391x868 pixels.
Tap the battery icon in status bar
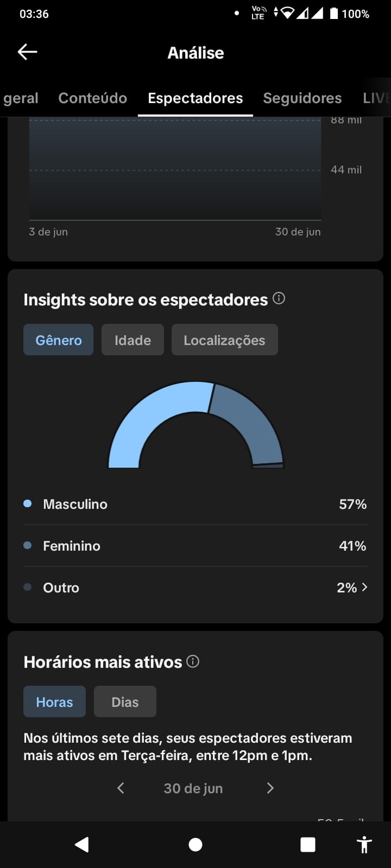click(x=334, y=14)
